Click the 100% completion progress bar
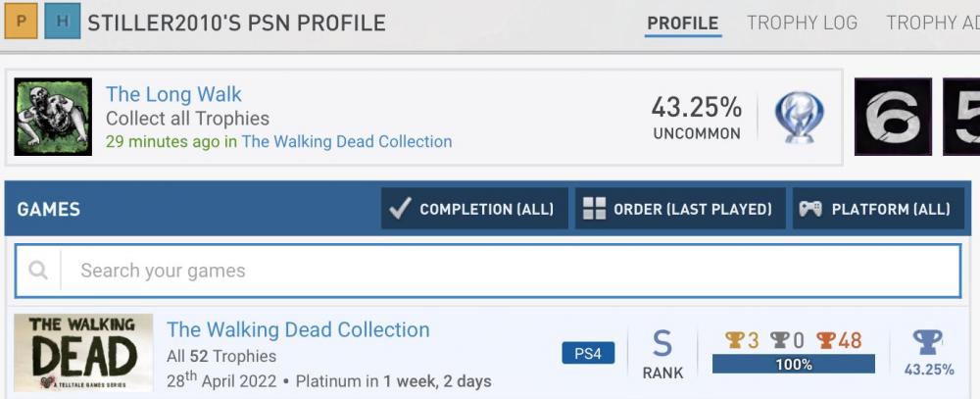The image size is (980, 399). pyautogui.click(x=794, y=365)
